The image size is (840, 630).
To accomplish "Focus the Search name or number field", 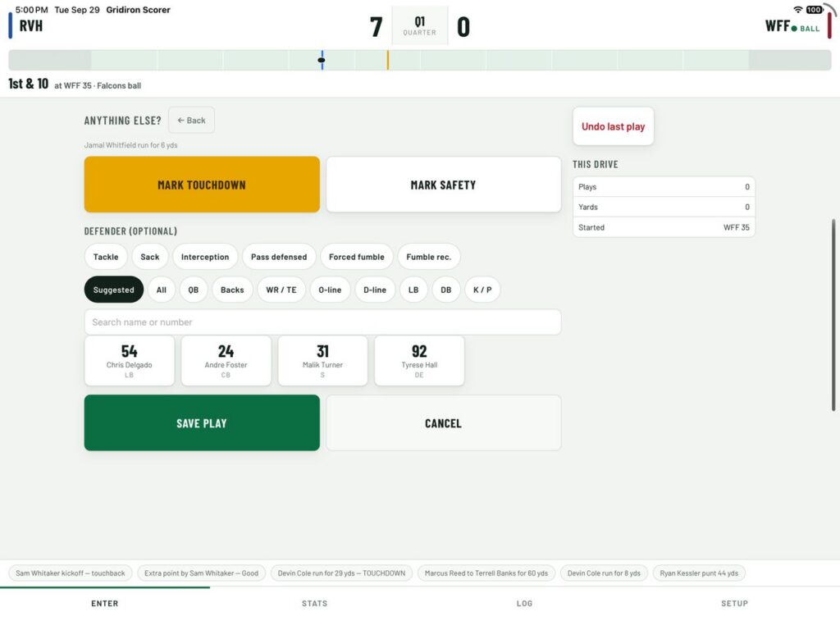I will (x=322, y=322).
